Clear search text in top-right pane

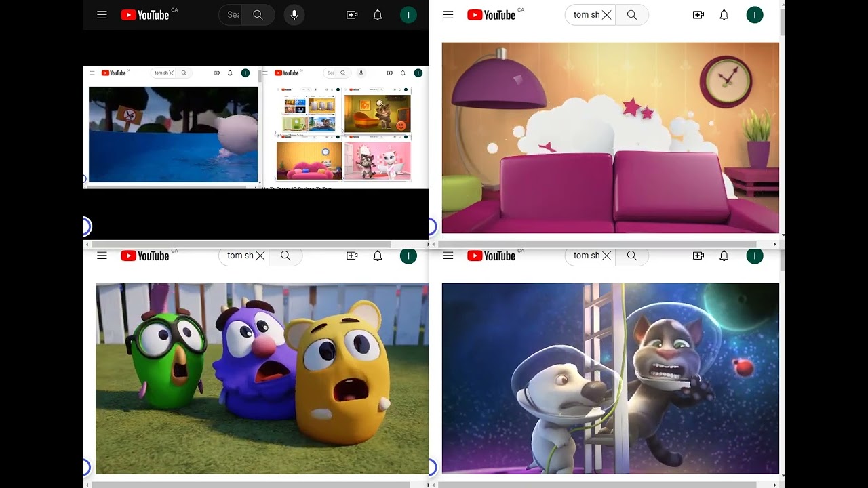pyautogui.click(x=607, y=15)
